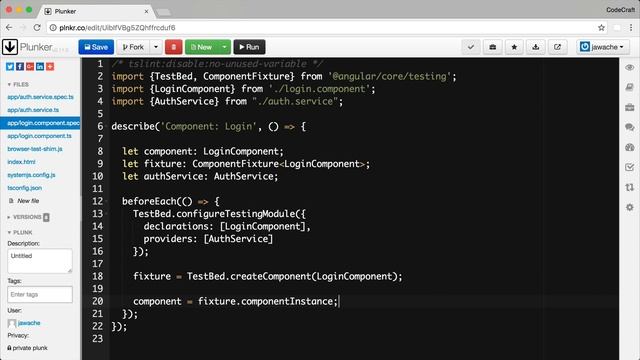The height and width of the screenshot is (360, 640).
Task: Star this plunk
Action: pos(514,47)
